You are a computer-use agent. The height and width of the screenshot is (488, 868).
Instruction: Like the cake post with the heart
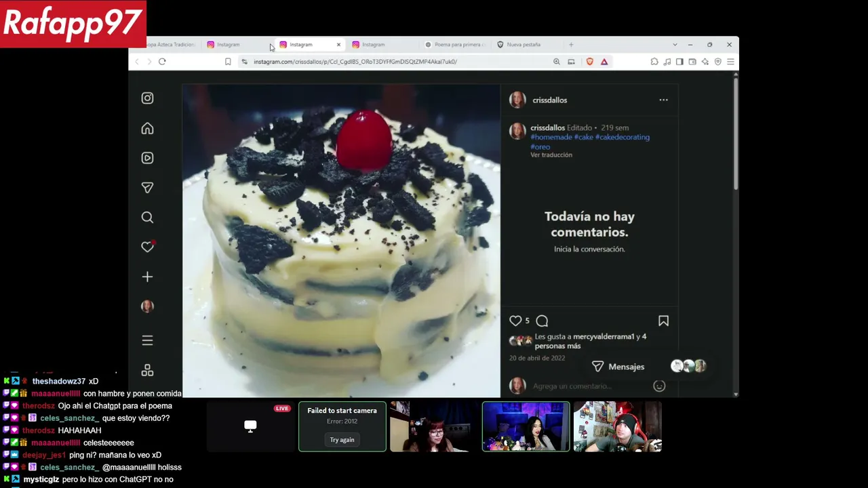click(515, 321)
